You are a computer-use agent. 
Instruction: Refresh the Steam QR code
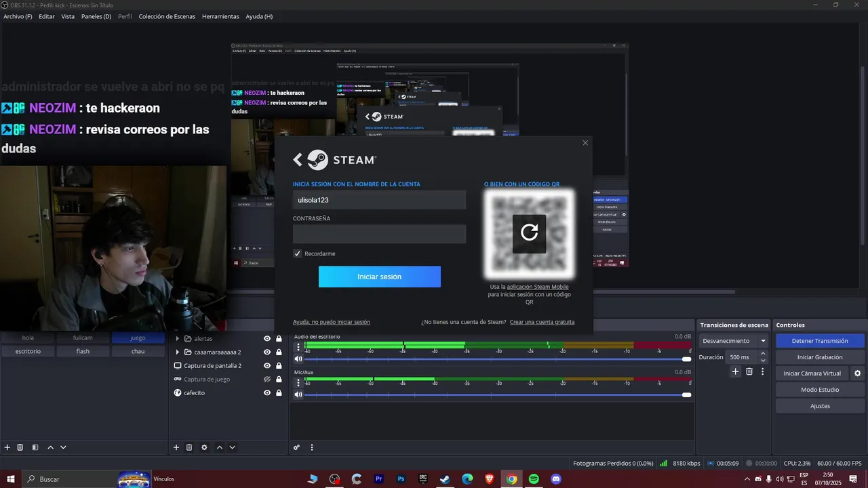point(529,233)
